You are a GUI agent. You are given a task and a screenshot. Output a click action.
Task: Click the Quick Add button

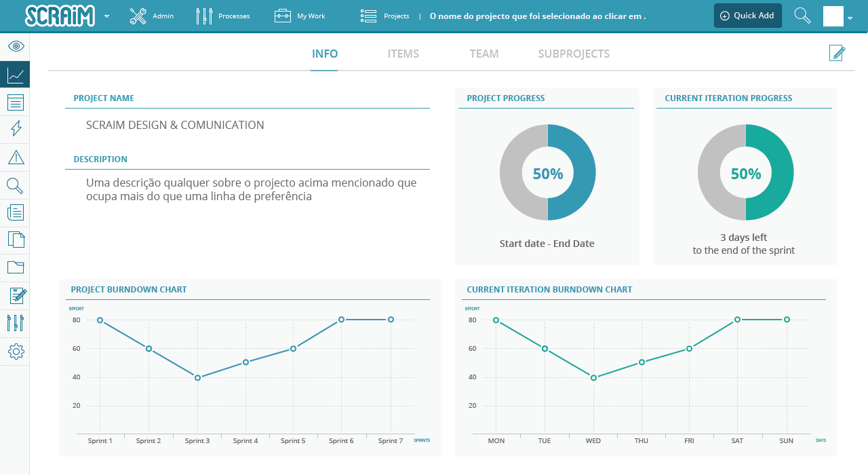pos(747,15)
